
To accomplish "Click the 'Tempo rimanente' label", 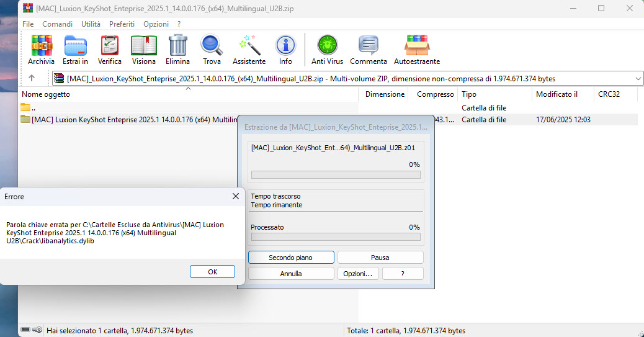I will pos(277,205).
